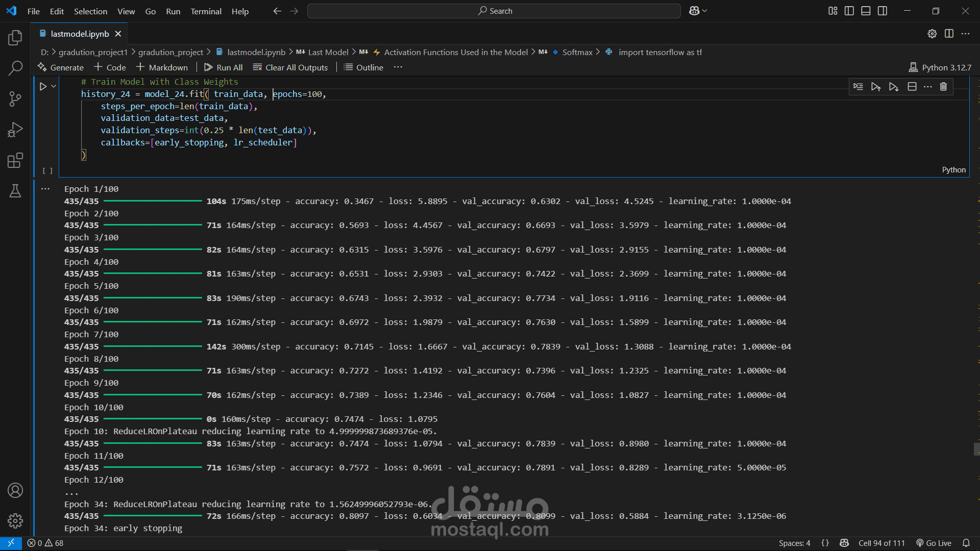
Task: Open notebook toolbar more actions ellipsis
Action: pyautogui.click(x=398, y=67)
